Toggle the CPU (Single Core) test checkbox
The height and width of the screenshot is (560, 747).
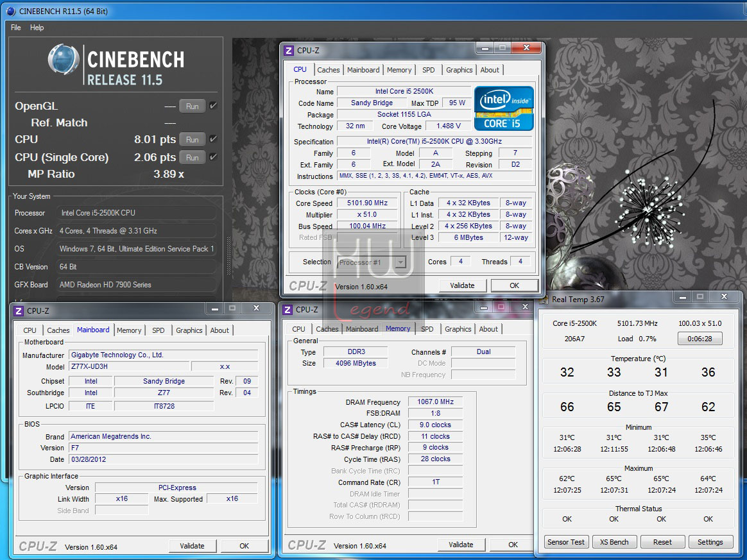[214, 157]
